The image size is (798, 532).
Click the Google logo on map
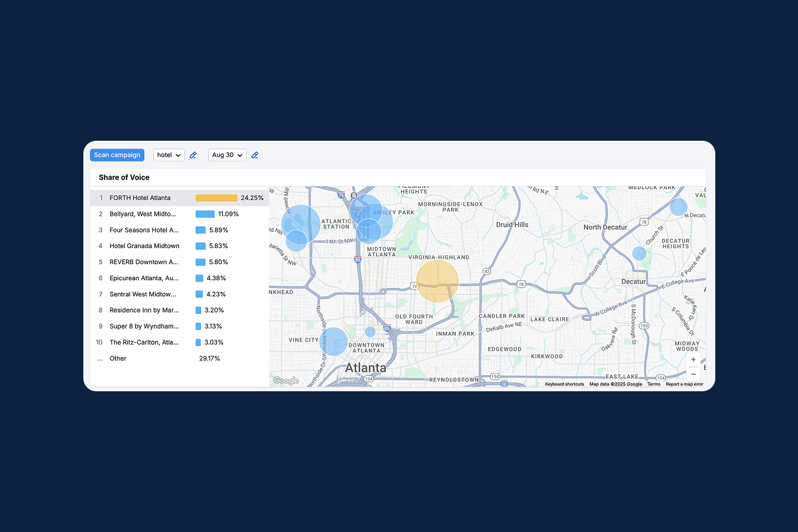[286, 381]
